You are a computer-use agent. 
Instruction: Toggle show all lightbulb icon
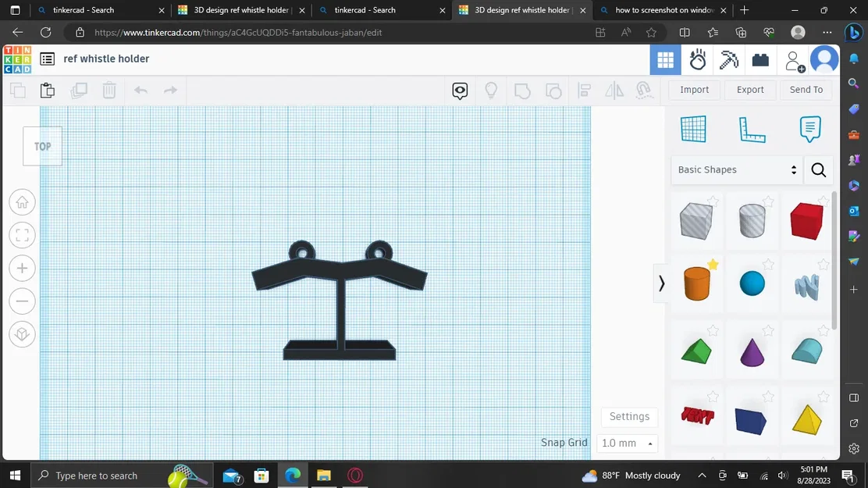click(x=491, y=91)
